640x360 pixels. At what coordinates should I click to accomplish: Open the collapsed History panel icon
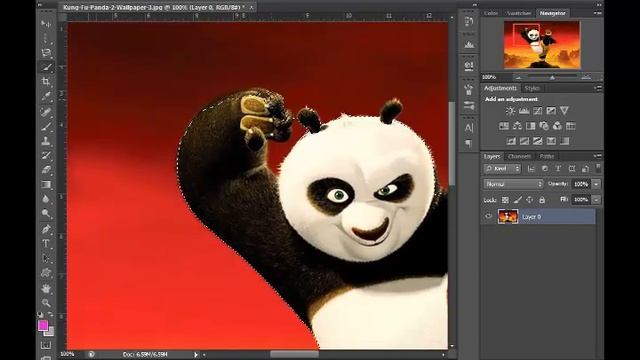pos(469,21)
